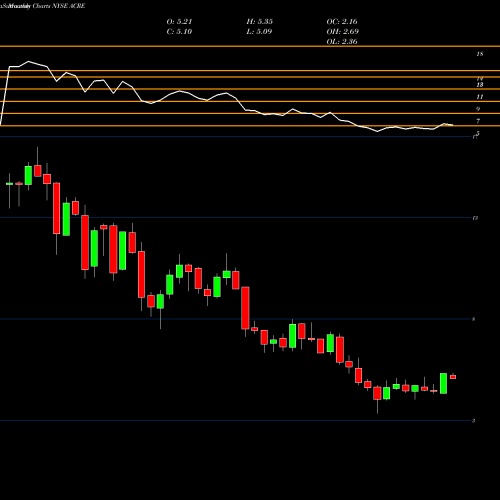
Task: Click the 11 label on upper axis
Action: pos(480,97)
